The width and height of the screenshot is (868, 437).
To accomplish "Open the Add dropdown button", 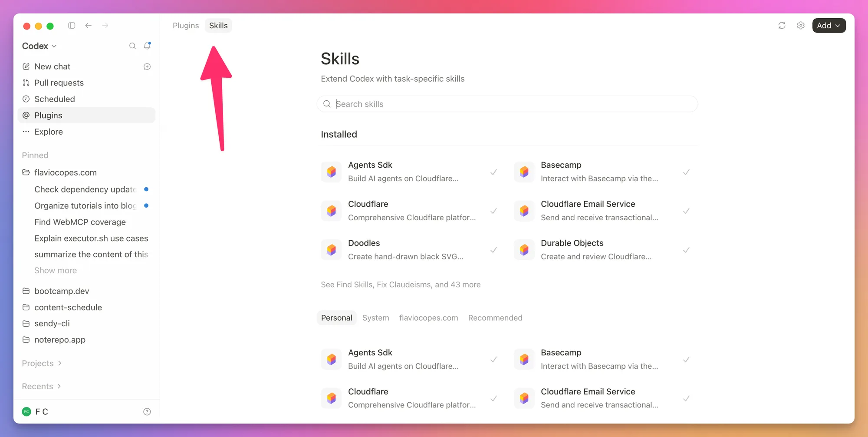I will coord(829,26).
